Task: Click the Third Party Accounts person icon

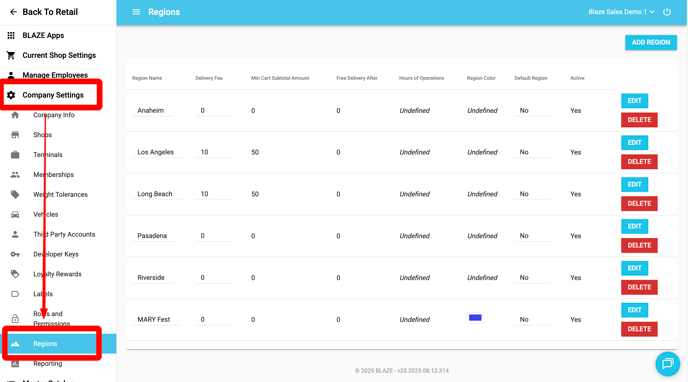Action: (15, 234)
